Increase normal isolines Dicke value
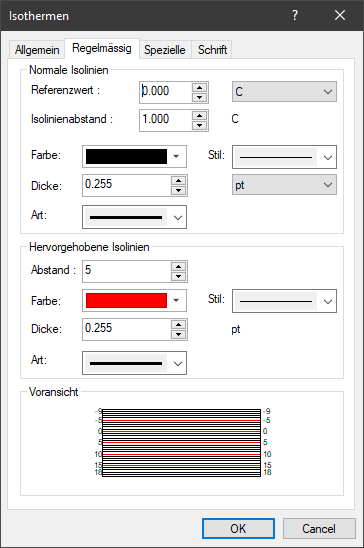 [179, 181]
